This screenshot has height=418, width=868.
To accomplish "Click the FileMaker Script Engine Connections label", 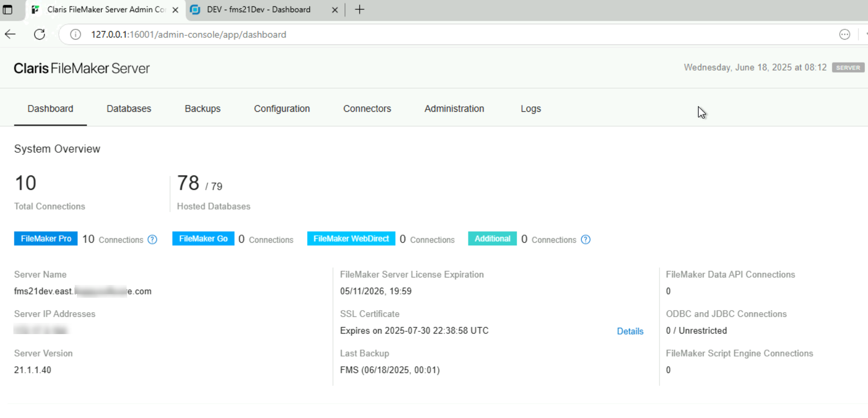I will (739, 353).
